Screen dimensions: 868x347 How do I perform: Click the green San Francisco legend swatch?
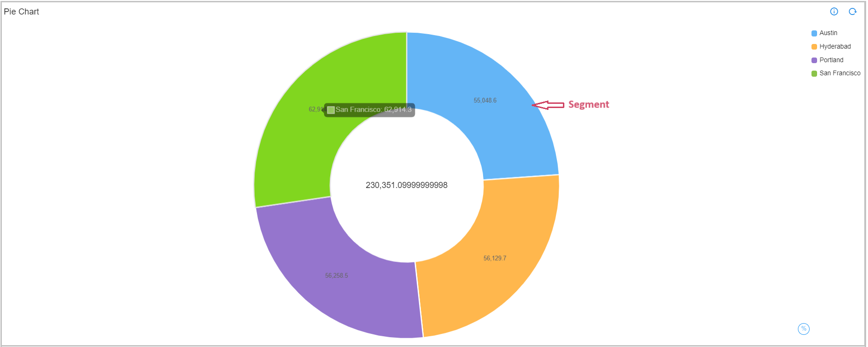tap(814, 73)
